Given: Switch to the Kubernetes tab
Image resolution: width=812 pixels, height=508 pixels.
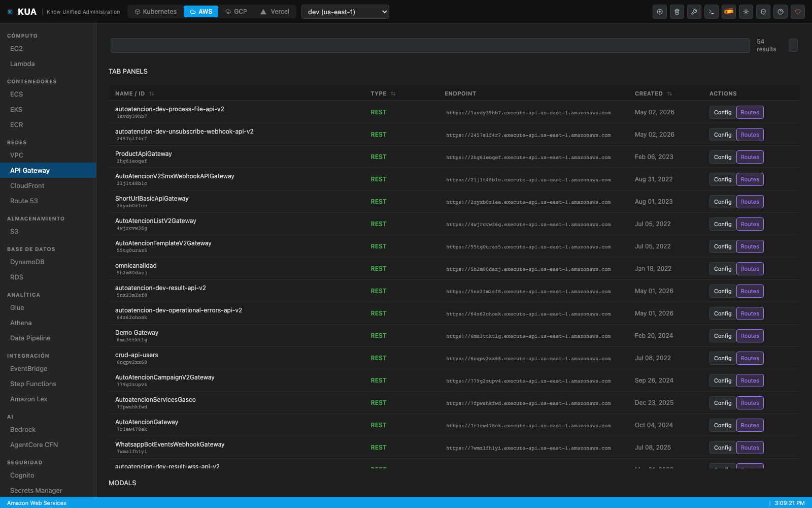Looking at the screenshot, I should pos(155,12).
